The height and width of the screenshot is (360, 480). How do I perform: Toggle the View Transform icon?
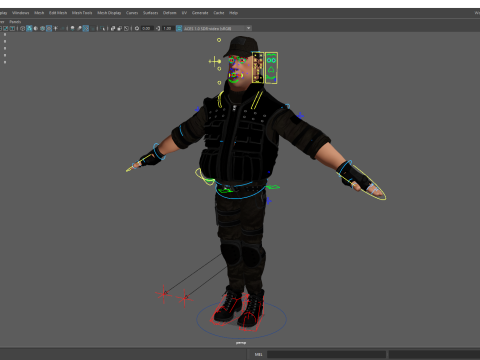(x=179, y=28)
